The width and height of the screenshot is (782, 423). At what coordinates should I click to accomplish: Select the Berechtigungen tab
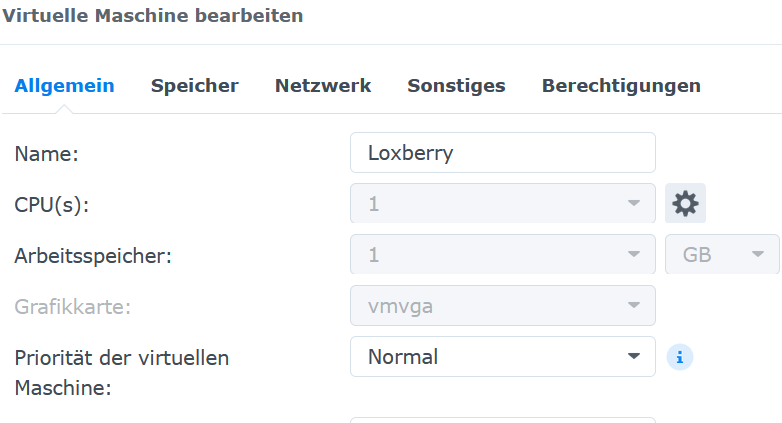point(621,86)
